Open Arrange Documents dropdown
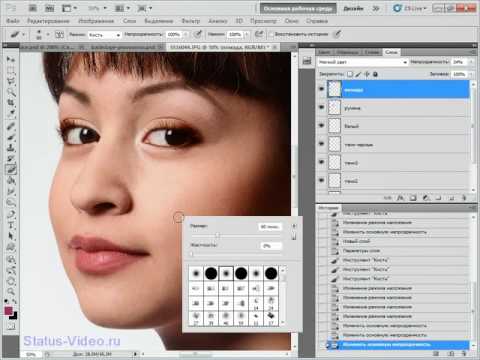Image resolution: width=480 pixels, height=360 pixels. (122, 8)
